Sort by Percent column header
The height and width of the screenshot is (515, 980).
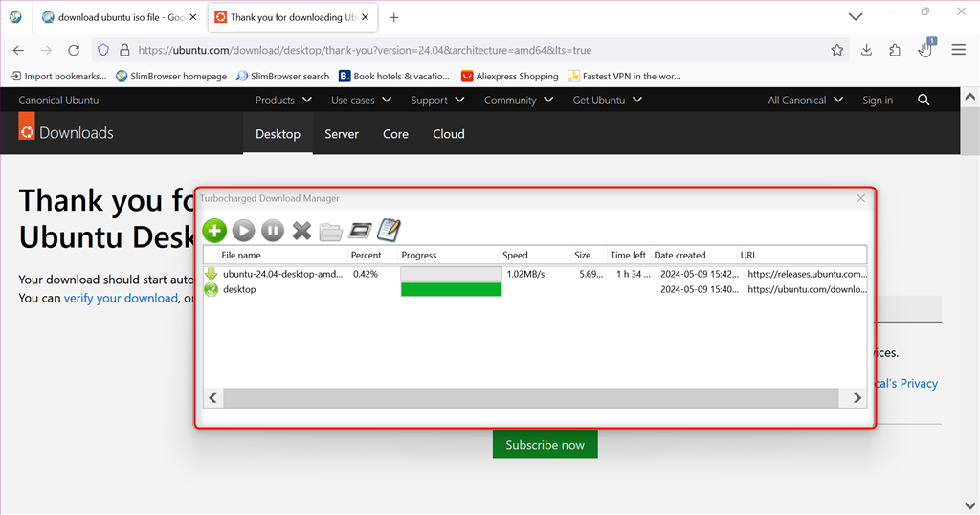[x=372, y=255]
